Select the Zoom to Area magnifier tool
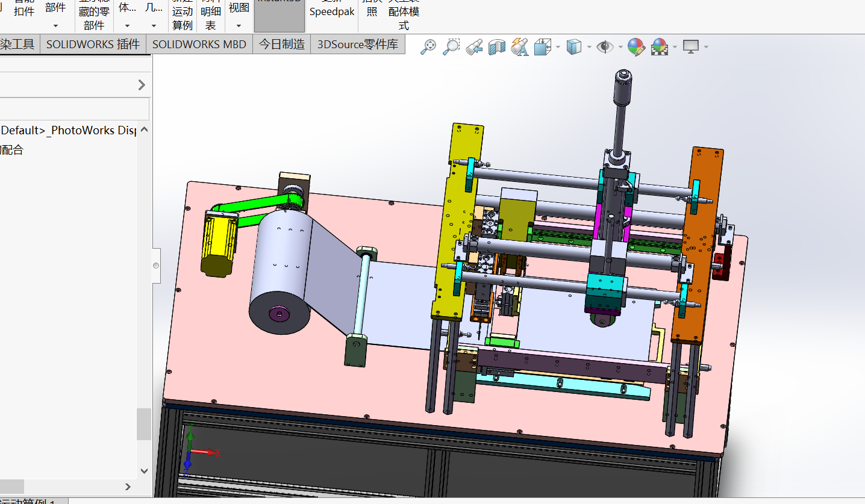The image size is (865, 504). [x=451, y=47]
